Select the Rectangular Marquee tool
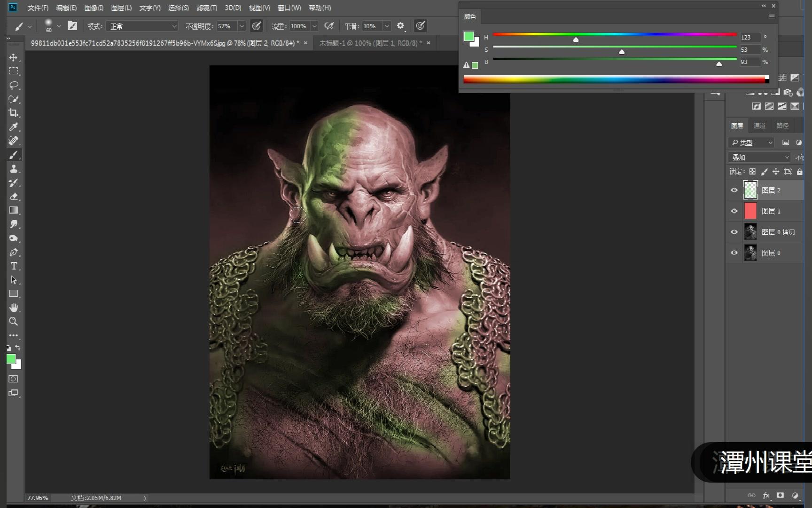812x508 pixels. point(13,71)
